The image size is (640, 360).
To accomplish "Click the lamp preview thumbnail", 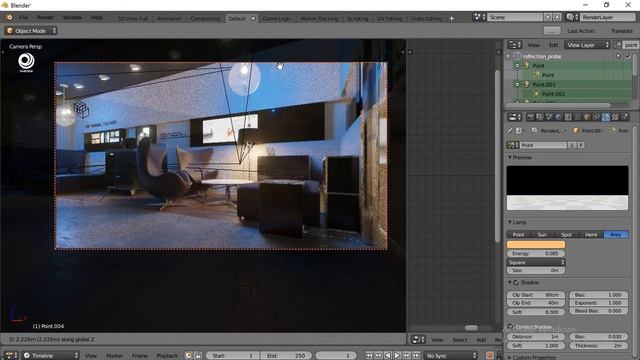I will (567, 188).
